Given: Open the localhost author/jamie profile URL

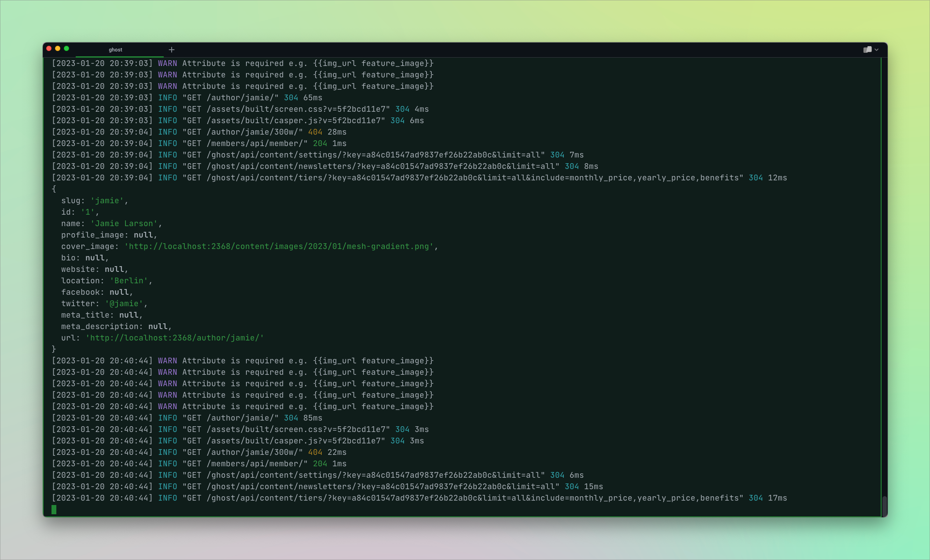Looking at the screenshot, I should point(174,338).
